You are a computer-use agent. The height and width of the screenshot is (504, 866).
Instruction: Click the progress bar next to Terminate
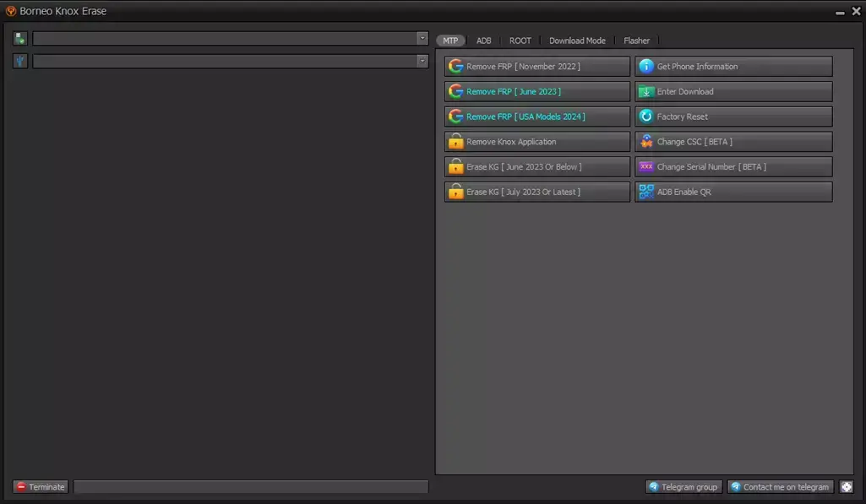point(251,487)
